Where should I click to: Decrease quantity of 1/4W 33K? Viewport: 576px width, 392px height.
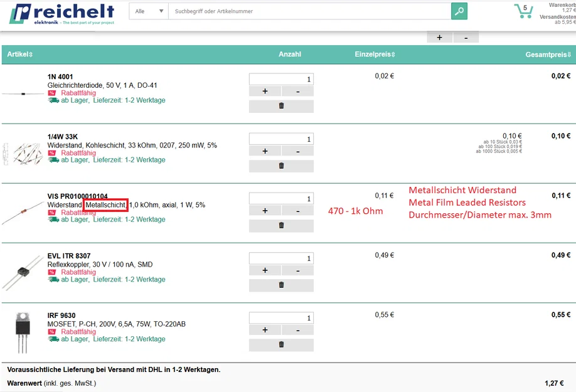tap(298, 151)
